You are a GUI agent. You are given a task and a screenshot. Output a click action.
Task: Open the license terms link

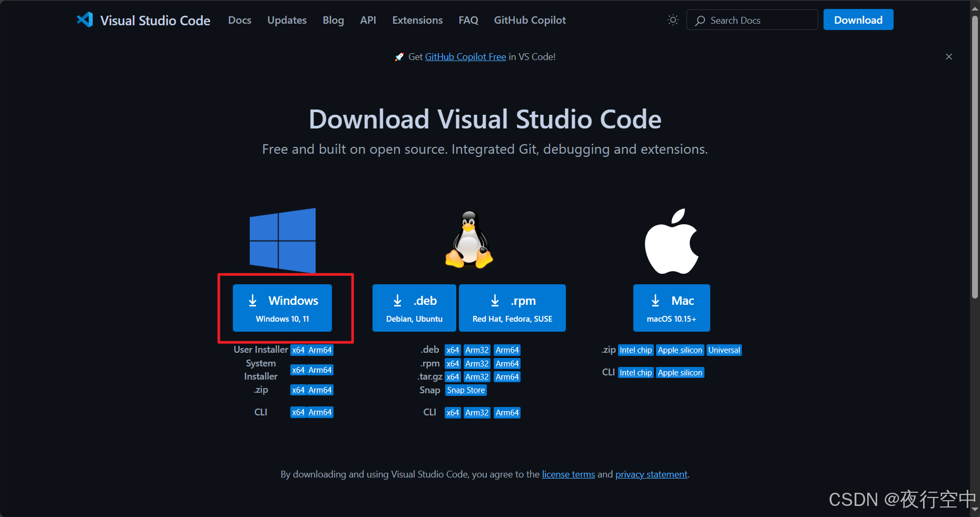coord(569,474)
